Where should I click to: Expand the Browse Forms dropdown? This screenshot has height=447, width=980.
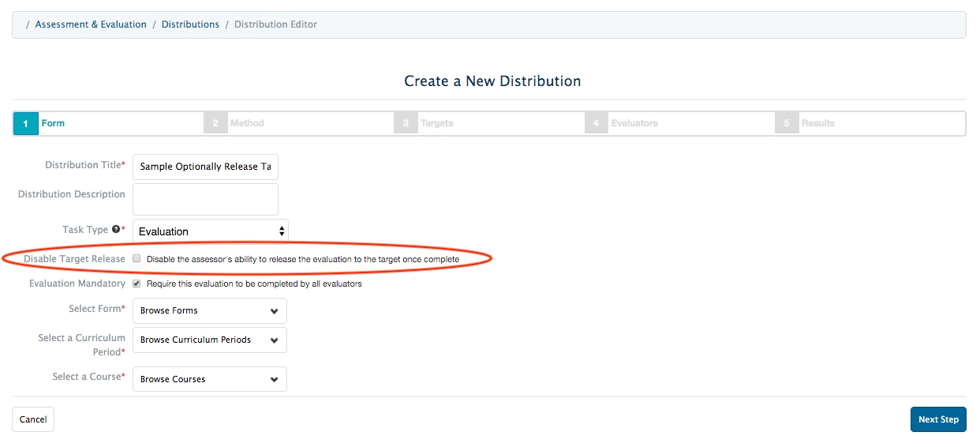tap(209, 311)
